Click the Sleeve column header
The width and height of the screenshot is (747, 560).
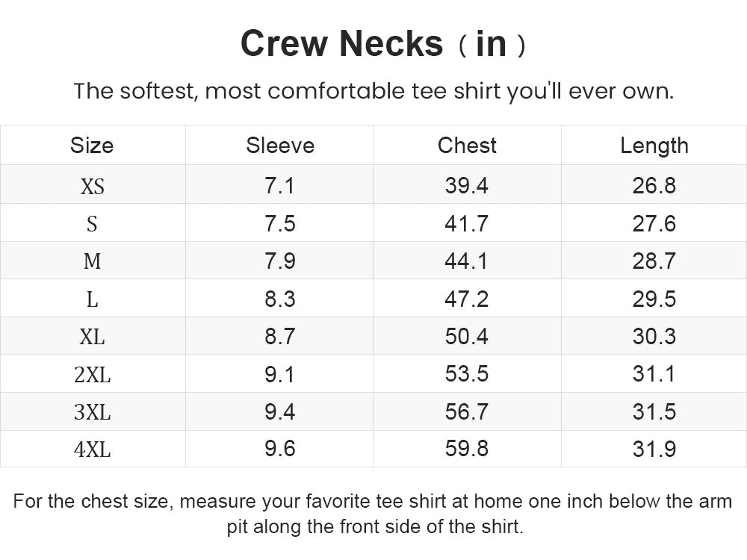click(x=280, y=146)
